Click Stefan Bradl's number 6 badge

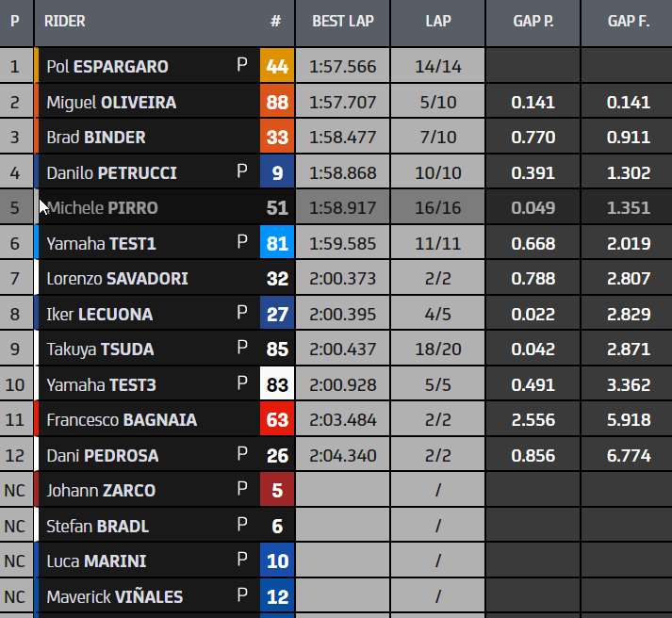tap(277, 526)
